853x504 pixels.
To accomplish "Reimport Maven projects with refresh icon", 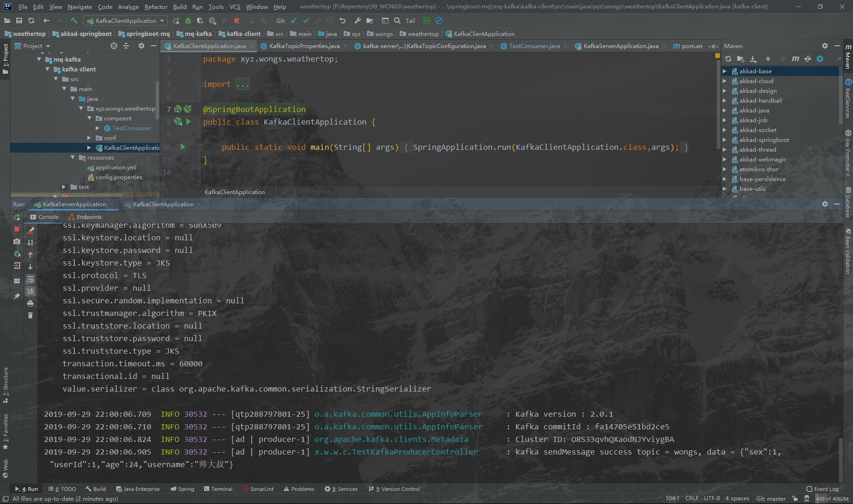I will pos(728,59).
